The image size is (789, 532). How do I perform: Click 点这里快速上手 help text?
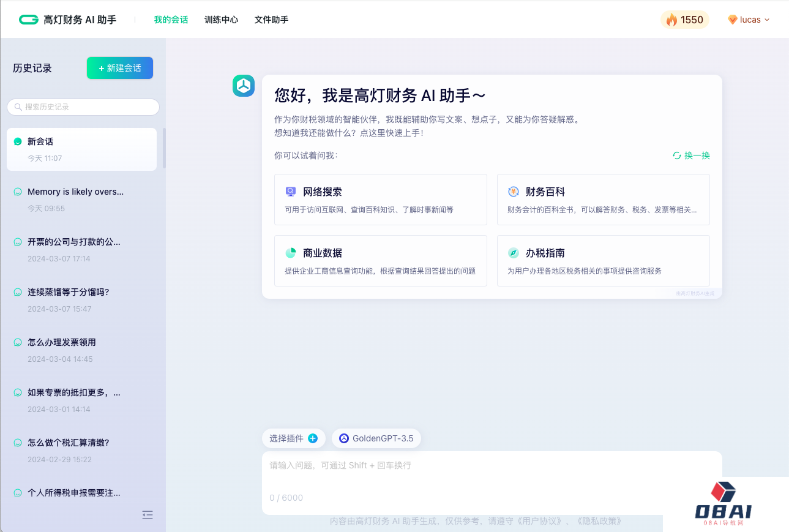pyautogui.click(x=392, y=132)
